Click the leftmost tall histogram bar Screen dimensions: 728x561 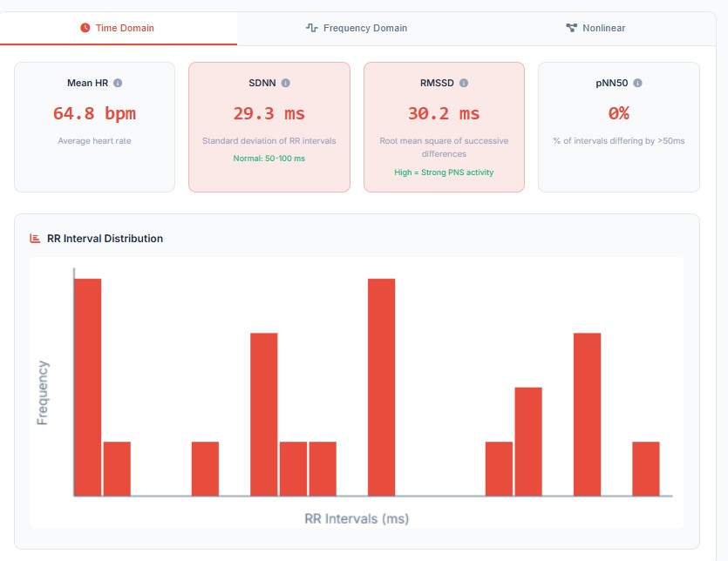coord(88,388)
